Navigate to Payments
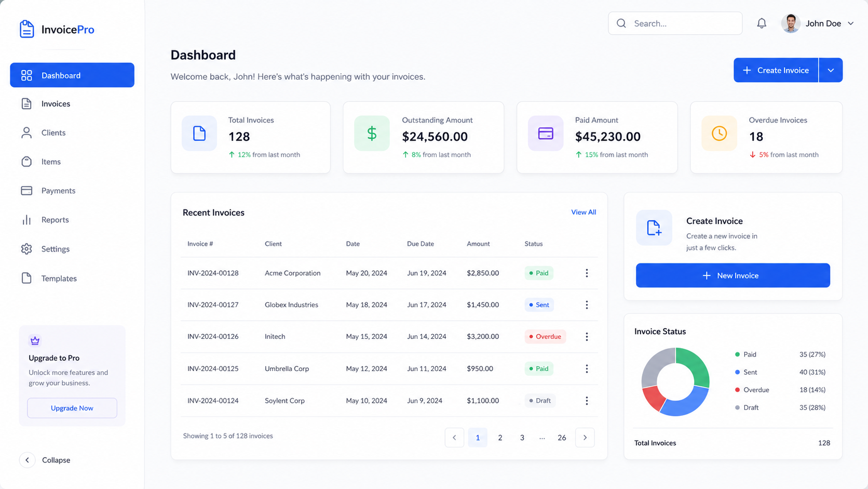868x489 pixels. 72,191
